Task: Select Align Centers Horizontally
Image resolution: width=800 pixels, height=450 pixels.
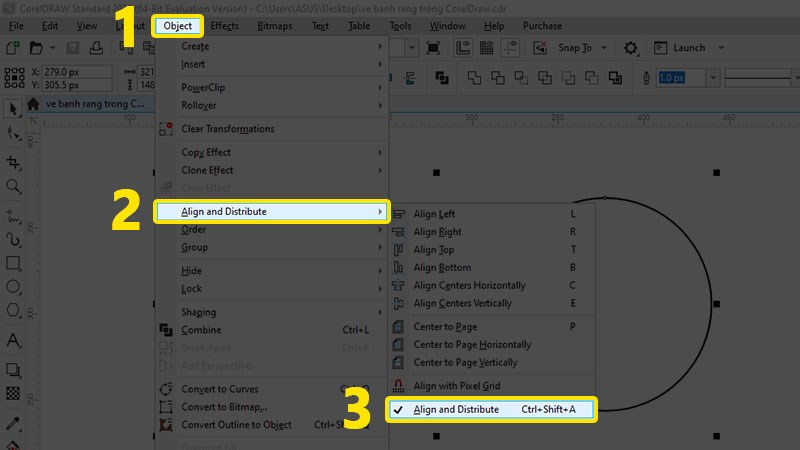Action: (x=491, y=285)
